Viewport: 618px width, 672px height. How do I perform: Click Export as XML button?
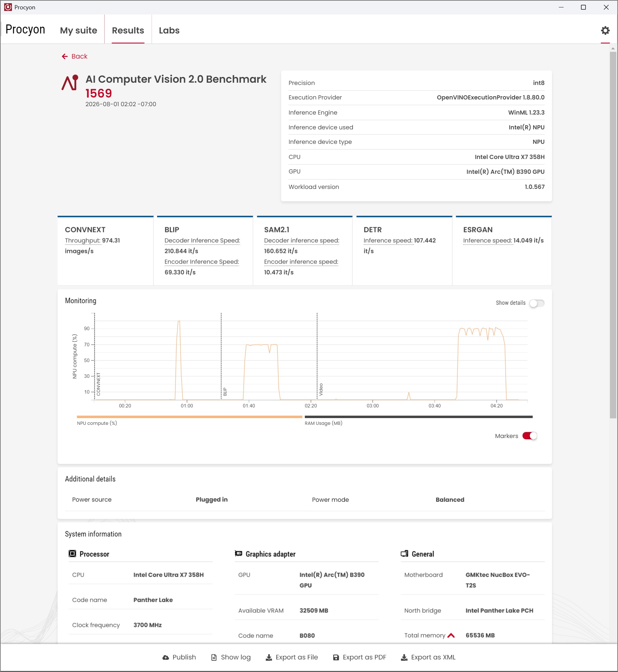[x=428, y=657]
